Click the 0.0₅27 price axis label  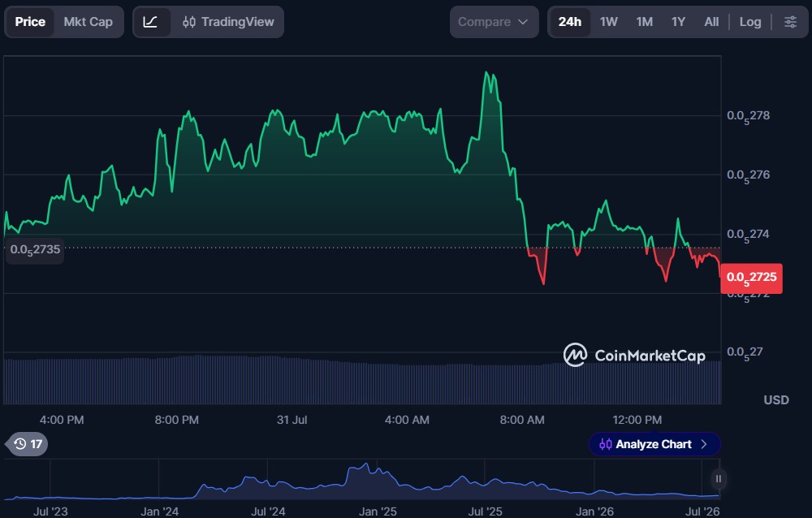[745, 352]
